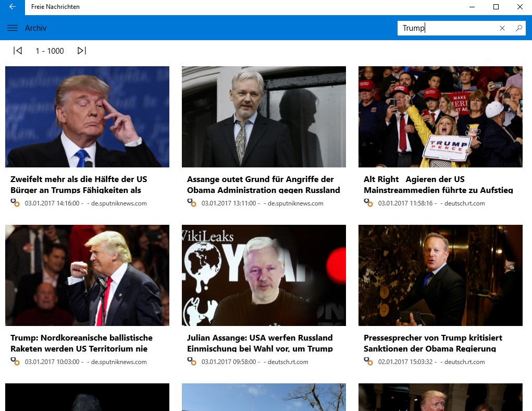
Task: Open the Archiv page title
Action: point(35,28)
